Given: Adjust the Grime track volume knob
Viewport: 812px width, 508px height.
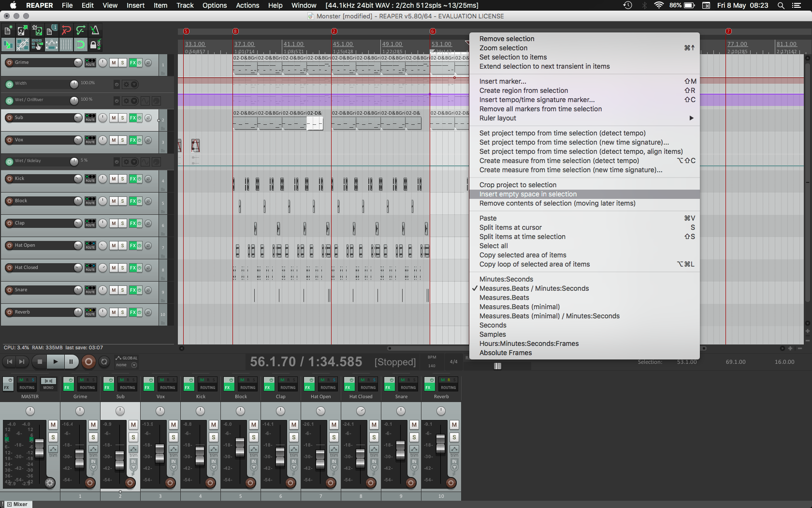Looking at the screenshot, I should [x=78, y=63].
